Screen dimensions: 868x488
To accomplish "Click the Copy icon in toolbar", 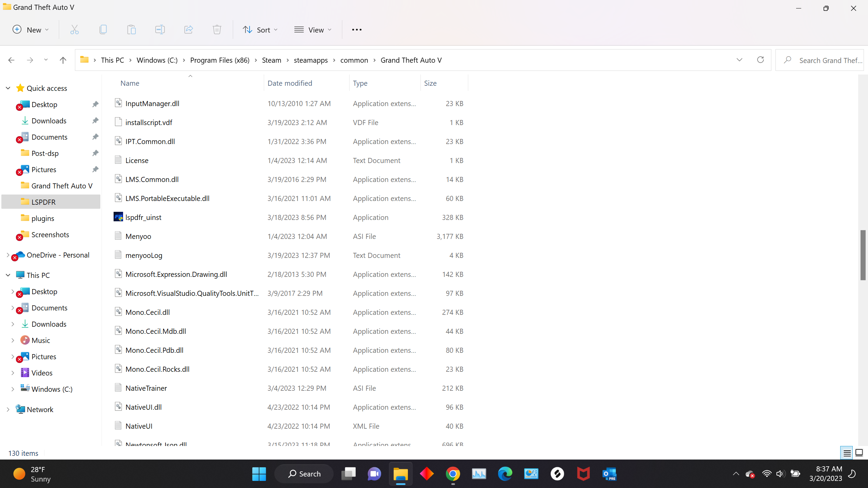I will (x=103, y=30).
